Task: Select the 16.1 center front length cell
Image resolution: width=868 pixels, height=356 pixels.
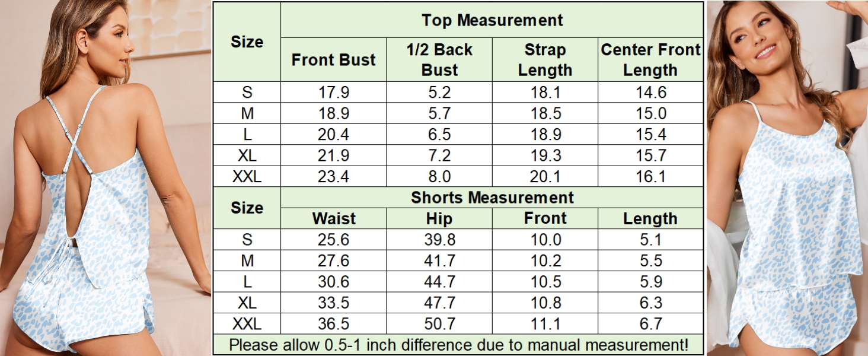Action: (650, 176)
